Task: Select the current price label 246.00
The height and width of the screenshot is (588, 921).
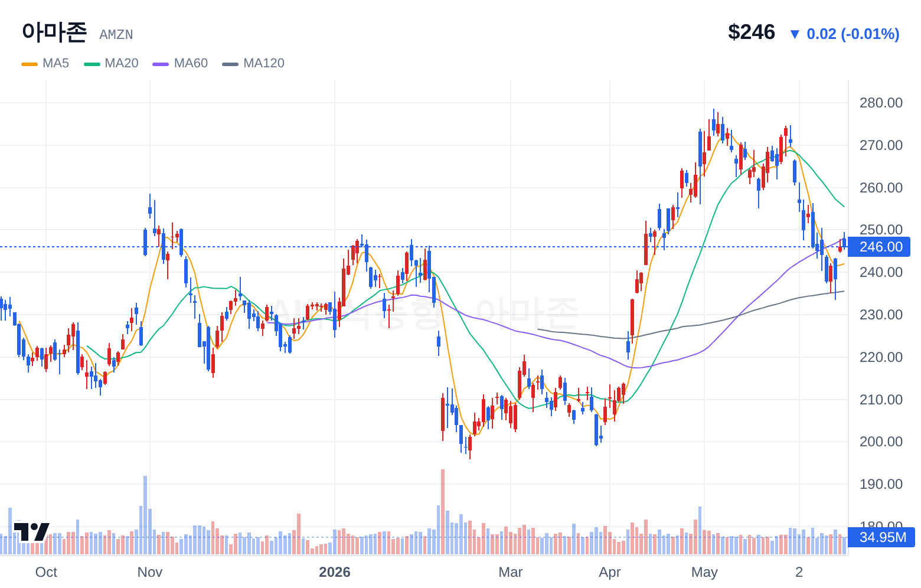Action: tap(880, 247)
